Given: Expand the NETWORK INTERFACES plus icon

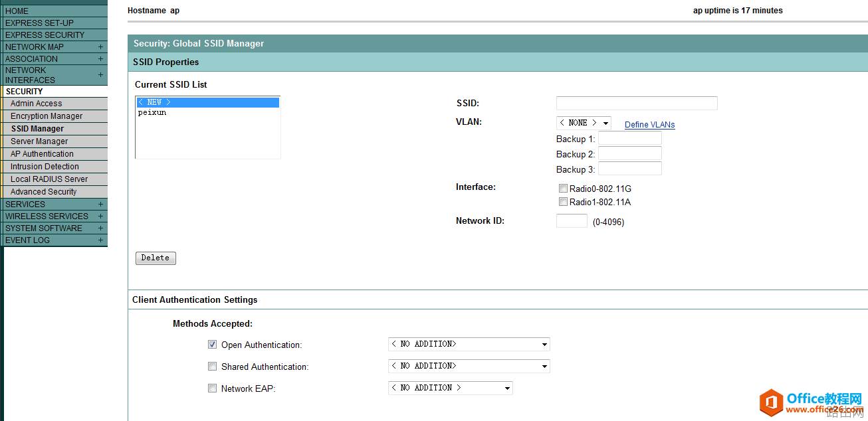Looking at the screenshot, I should pyautogui.click(x=100, y=75).
